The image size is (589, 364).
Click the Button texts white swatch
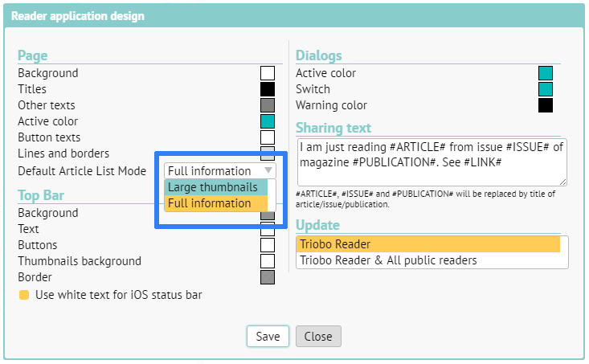268,137
